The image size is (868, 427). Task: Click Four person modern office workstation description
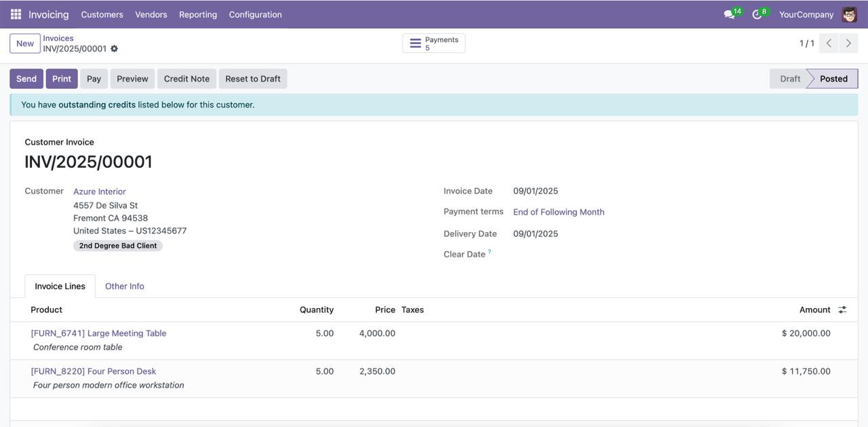pyautogui.click(x=108, y=385)
